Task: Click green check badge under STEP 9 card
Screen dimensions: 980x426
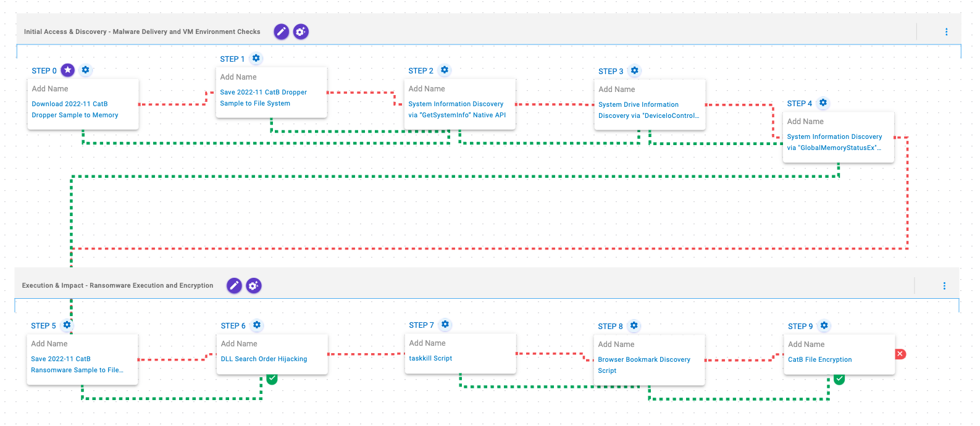Action: click(839, 379)
